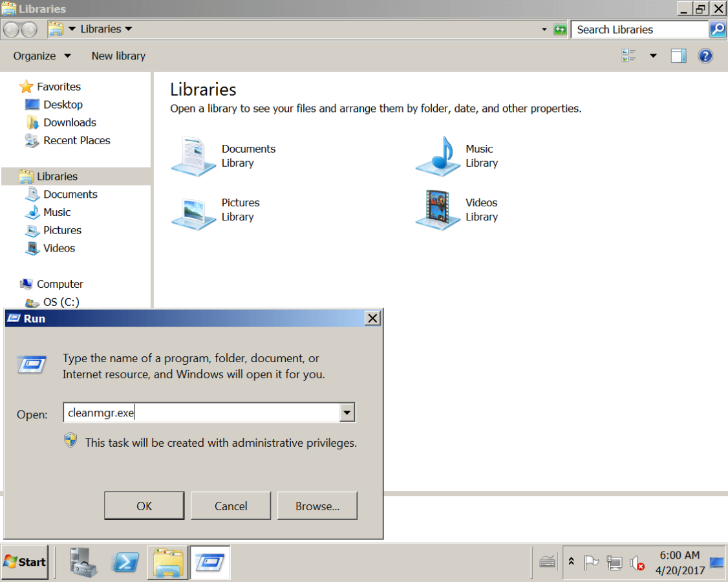Show hidden tray icons with the chevron

(x=571, y=562)
